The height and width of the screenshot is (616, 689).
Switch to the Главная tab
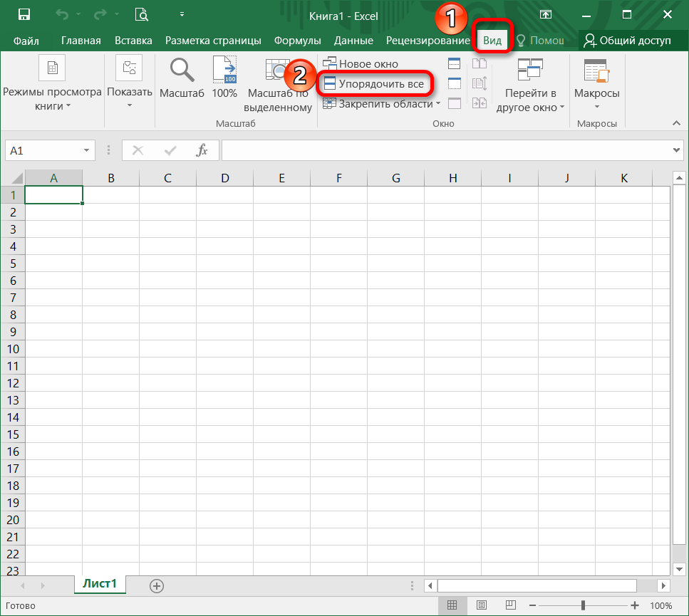81,41
